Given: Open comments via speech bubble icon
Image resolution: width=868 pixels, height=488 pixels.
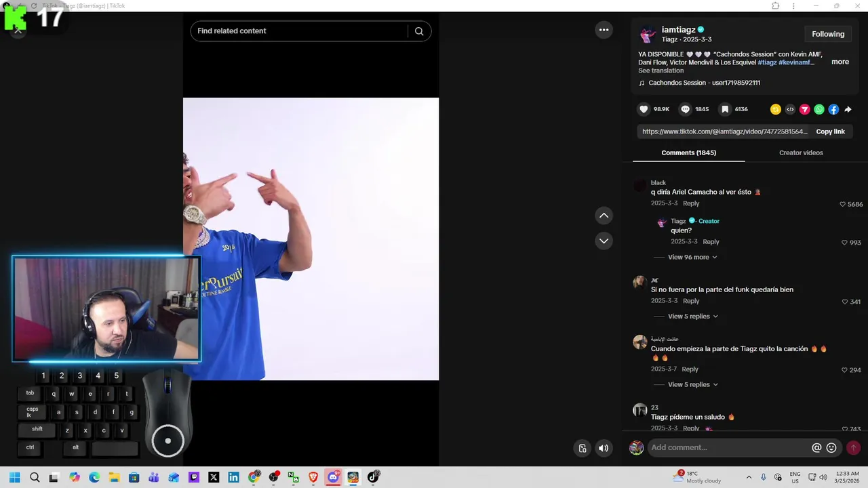Looking at the screenshot, I should [x=685, y=109].
